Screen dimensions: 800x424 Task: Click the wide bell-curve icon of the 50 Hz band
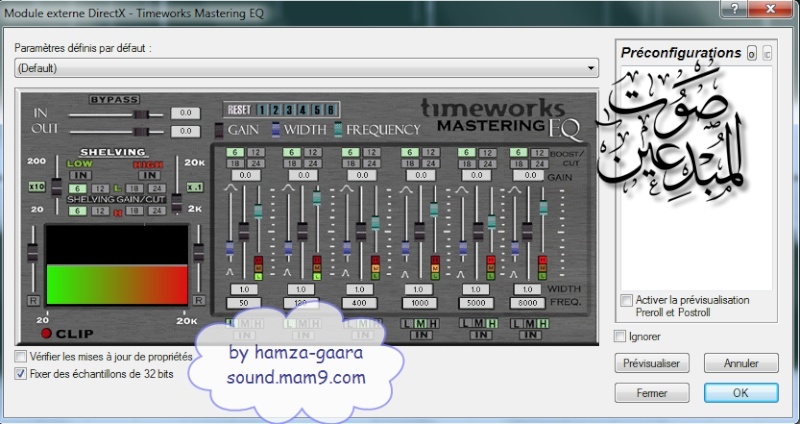pos(230,188)
